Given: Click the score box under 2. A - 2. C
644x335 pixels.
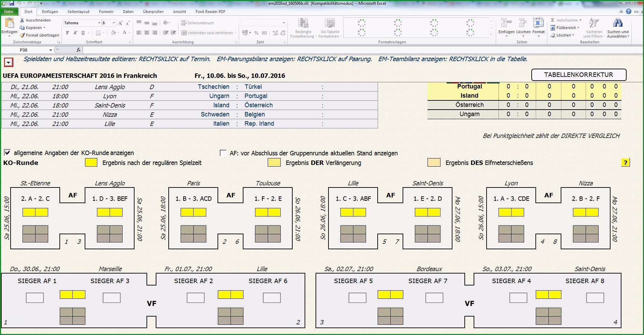Looking at the screenshot, I should coord(35,212).
